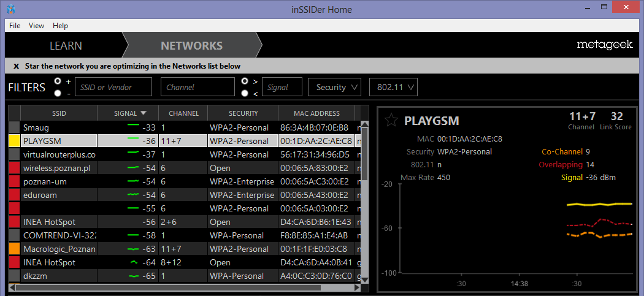Select the include (+) filter radio button

click(58, 81)
